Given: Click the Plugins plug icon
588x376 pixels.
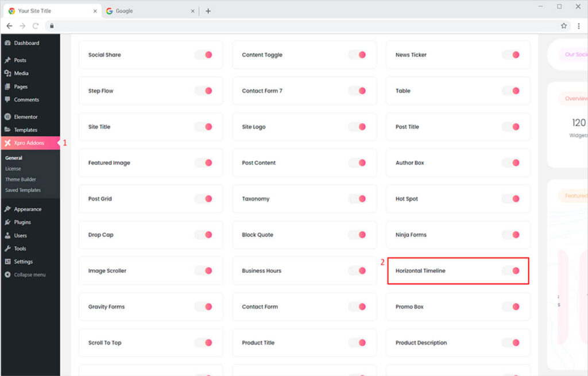Looking at the screenshot, I should [x=7, y=223].
